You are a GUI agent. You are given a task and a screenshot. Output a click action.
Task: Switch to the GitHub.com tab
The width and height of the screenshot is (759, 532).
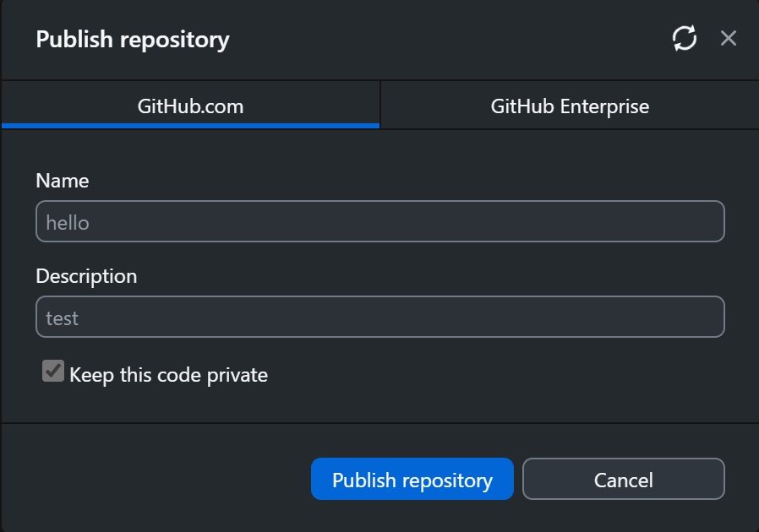[x=190, y=106]
